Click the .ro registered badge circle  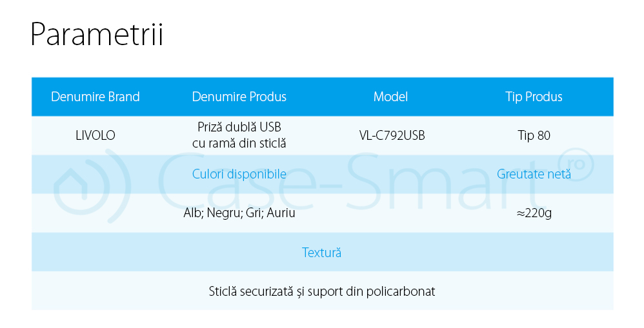571,166
